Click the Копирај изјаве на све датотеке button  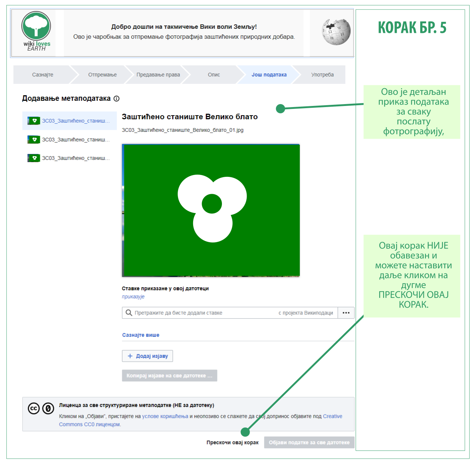click(169, 375)
